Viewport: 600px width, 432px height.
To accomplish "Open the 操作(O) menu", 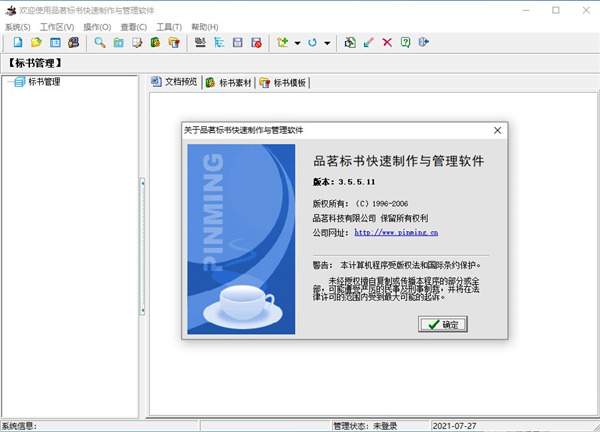I will point(97,27).
